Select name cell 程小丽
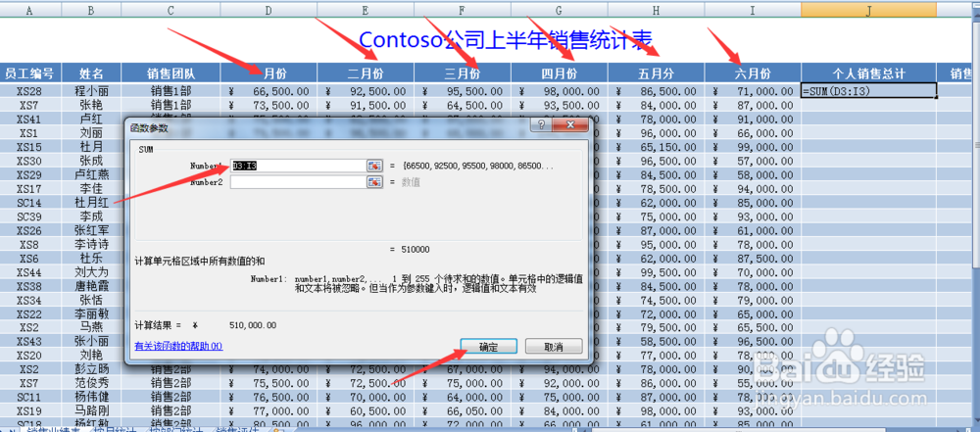 tap(91, 91)
